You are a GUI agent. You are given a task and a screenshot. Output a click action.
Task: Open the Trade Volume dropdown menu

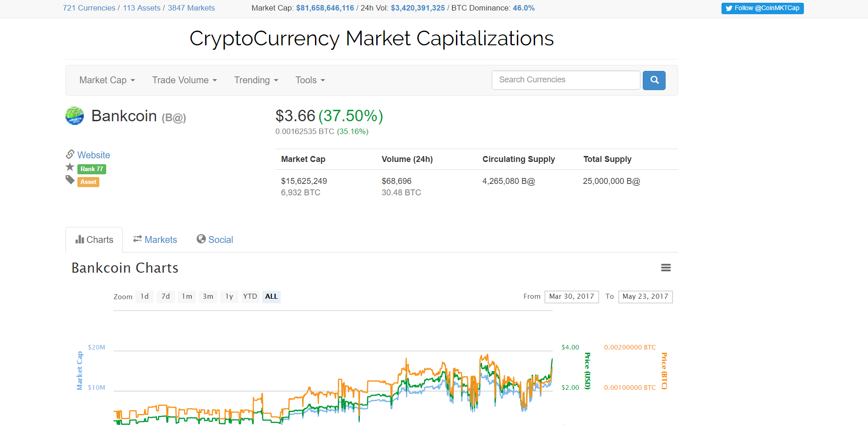pos(184,80)
